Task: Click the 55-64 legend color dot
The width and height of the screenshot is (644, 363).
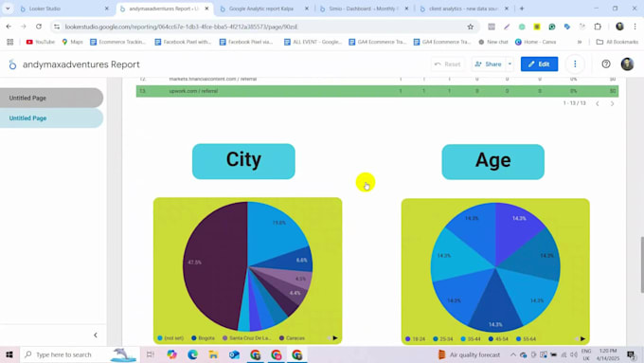Action: click(518, 339)
